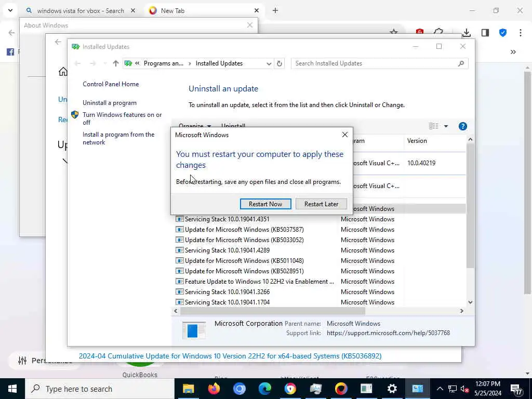Open the view options dropdown arrow

(446, 126)
